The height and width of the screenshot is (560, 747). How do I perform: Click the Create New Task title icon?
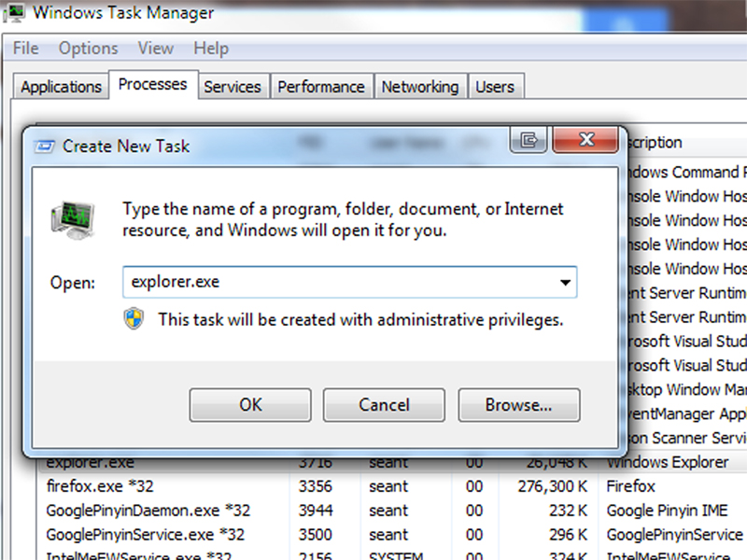44,147
